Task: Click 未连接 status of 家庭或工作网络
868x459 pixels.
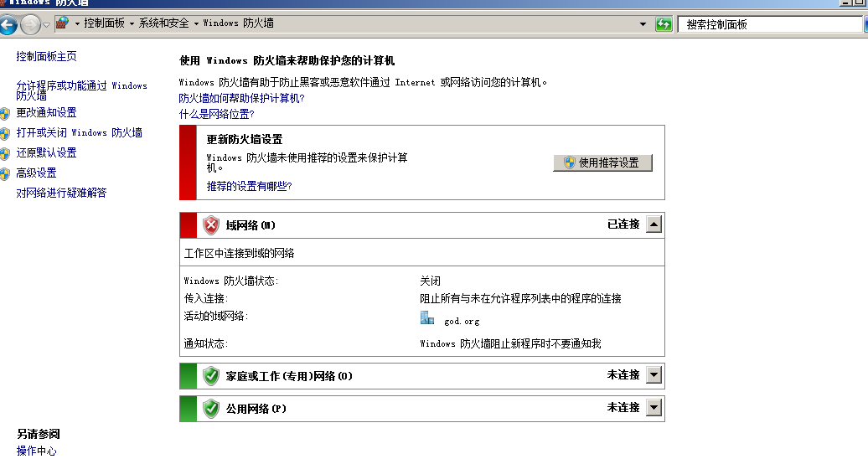Action: click(623, 375)
